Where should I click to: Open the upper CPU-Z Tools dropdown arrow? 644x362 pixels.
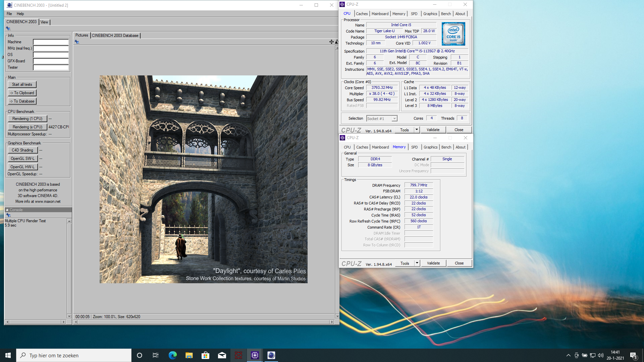tap(417, 130)
